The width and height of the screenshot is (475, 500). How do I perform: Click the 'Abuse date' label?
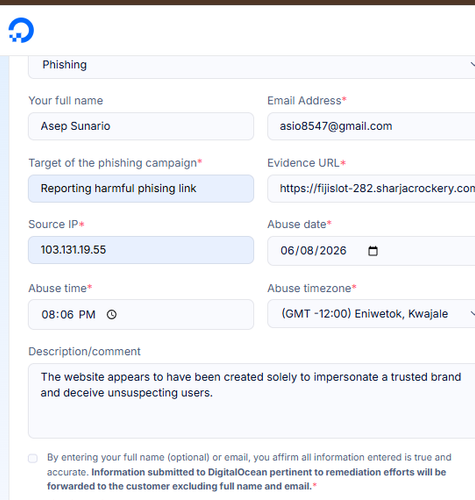pos(299,224)
